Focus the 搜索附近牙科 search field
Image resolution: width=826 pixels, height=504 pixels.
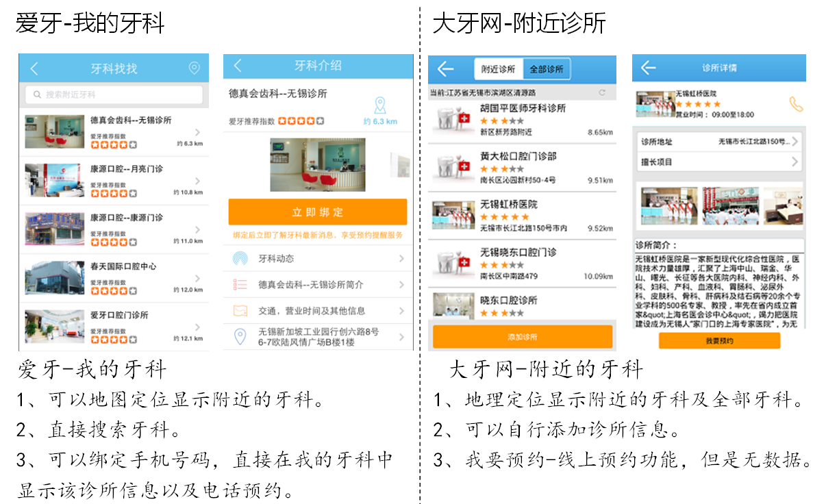pos(114,94)
